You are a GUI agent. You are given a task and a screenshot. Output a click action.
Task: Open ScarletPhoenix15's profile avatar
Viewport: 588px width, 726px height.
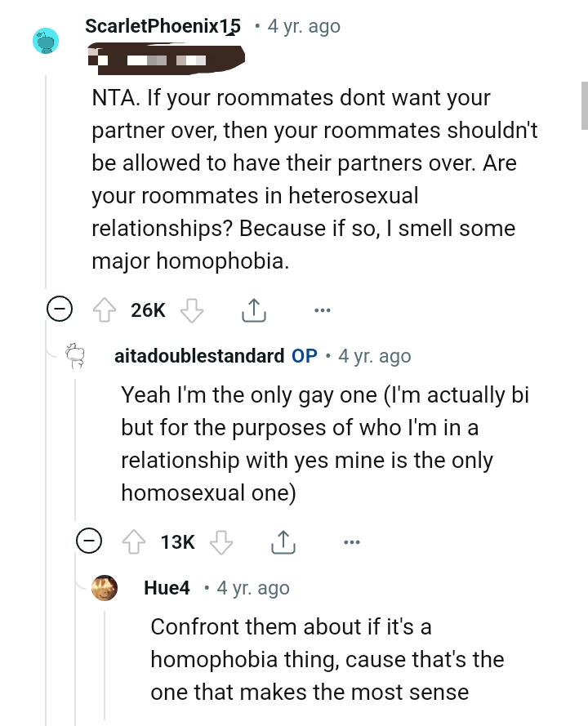click(x=47, y=41)
